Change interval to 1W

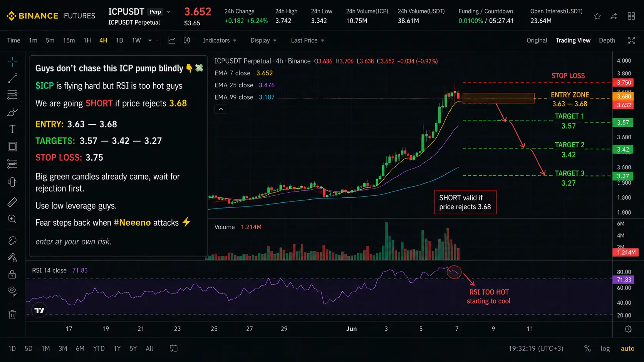(136, 40)
